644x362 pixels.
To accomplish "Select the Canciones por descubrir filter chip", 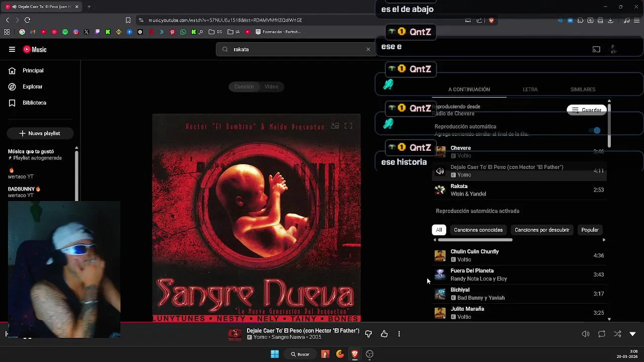I will tap(542, 230).
